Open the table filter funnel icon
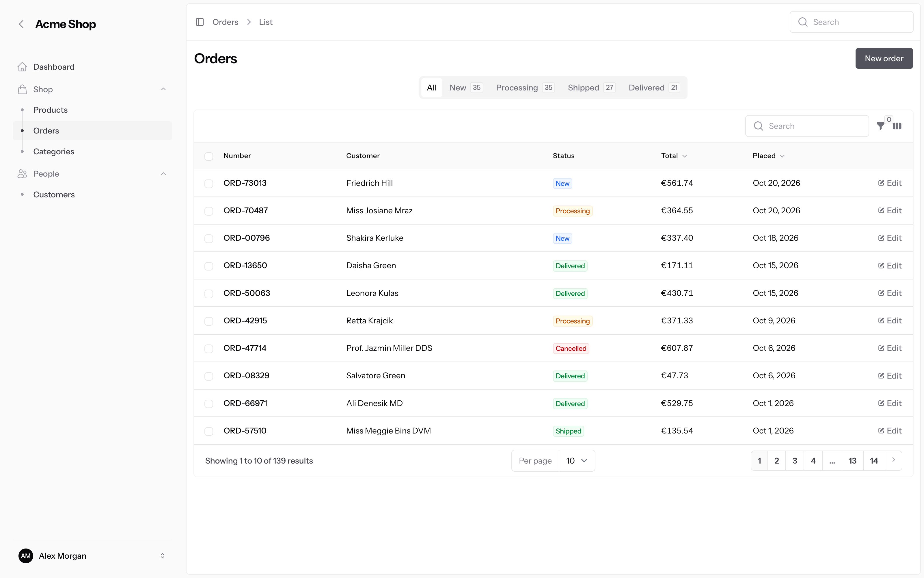The height and width of the screenshot is (578, 924). (x=880, y=126)
